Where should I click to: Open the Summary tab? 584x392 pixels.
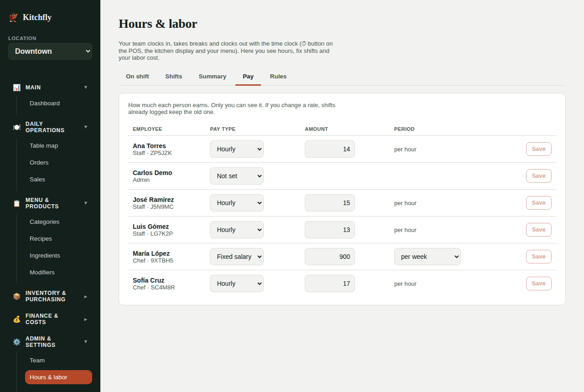[213, 77]
